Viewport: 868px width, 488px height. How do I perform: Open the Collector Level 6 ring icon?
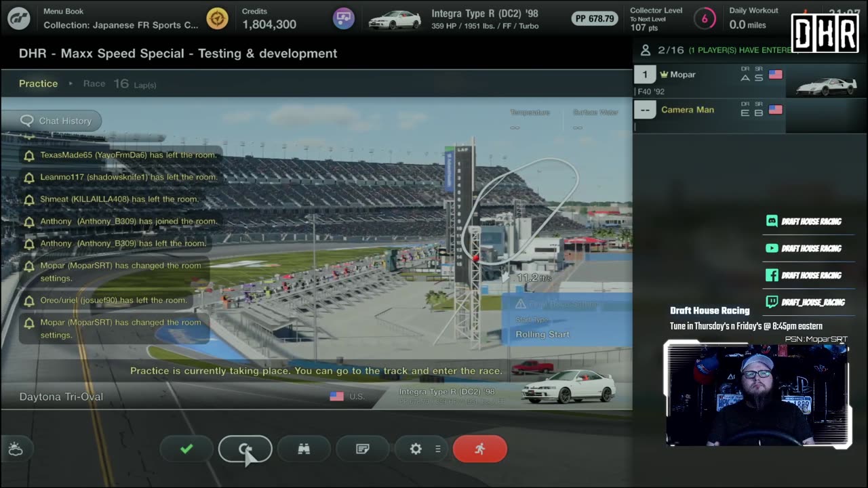coord(704,19)
